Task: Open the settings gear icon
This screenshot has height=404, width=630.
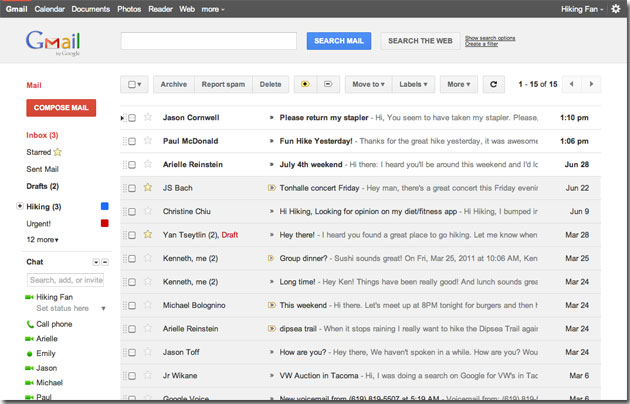Action: 616,8
